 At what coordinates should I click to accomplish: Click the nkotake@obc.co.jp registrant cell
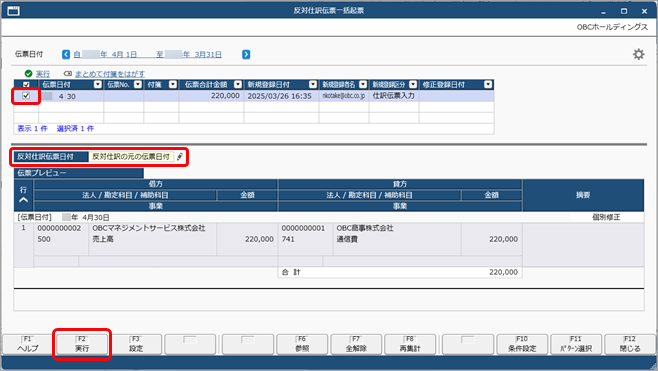[x=344, y=96]
